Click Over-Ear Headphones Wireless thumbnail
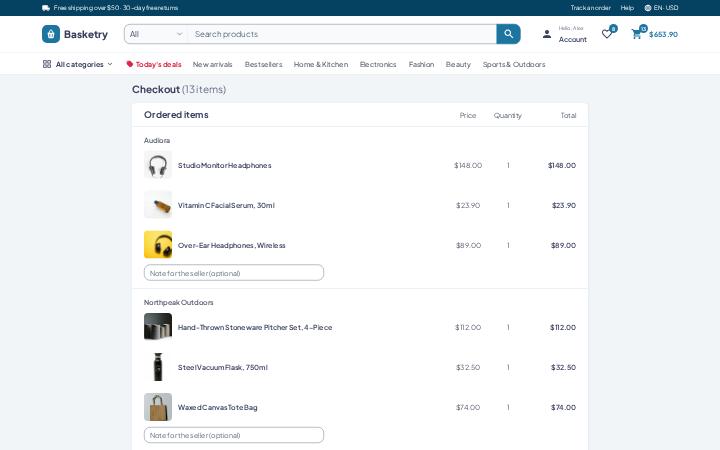Viewport: 720px width, 450px height. 158,245
